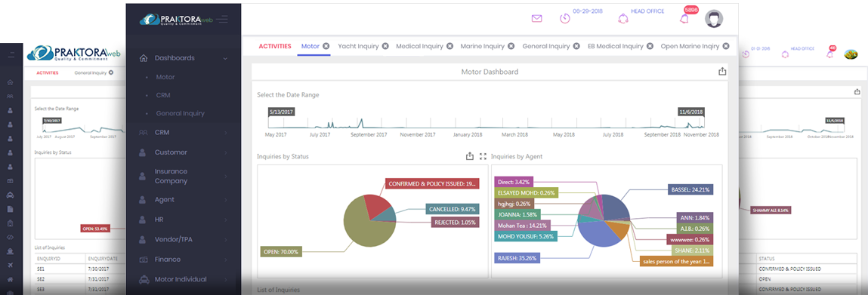The image size is (868, 295).
Task: Click the CANCELLED: 9.47% chart label
Action: click(453, 210)
